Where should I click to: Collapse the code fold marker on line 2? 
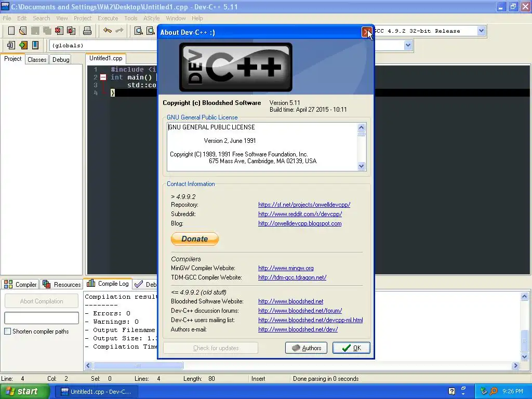[103, 77]
